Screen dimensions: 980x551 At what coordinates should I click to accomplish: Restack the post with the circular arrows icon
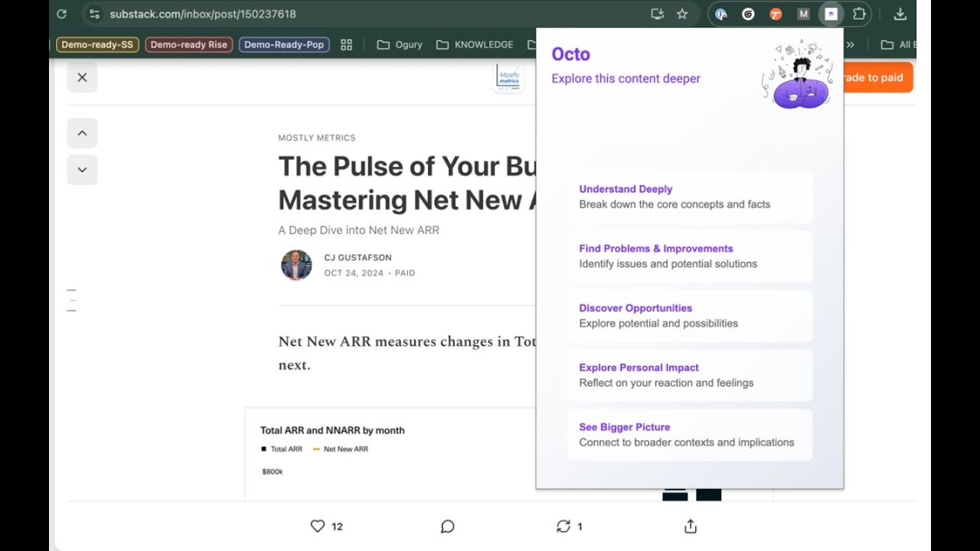(x=563, y=526)
